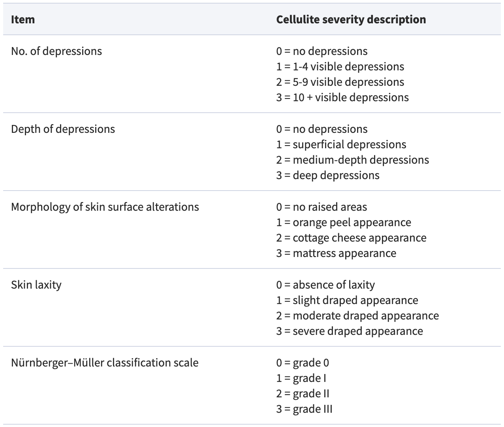Click the "2 = moderate draped appearance" text

(357, 316)
